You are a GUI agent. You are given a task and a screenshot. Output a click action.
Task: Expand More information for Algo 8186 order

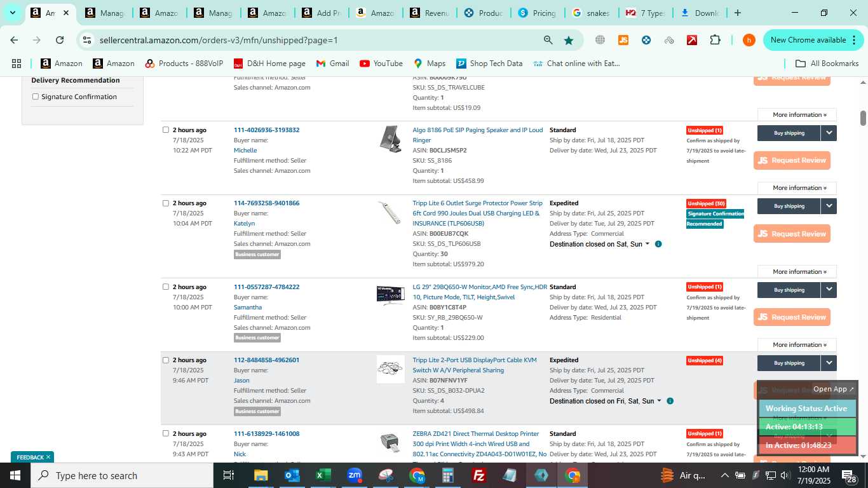(797, 188)
